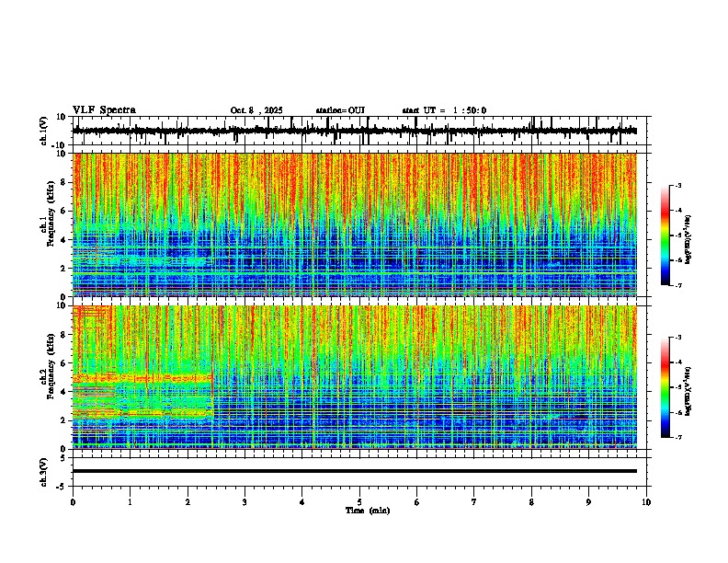Image resolution: width=728 pixels, height=563 pixels.
Task: Click the ch.2 "Frequency (kHz)" axis label
Action: pyautogui.click(x=51, y=366)
